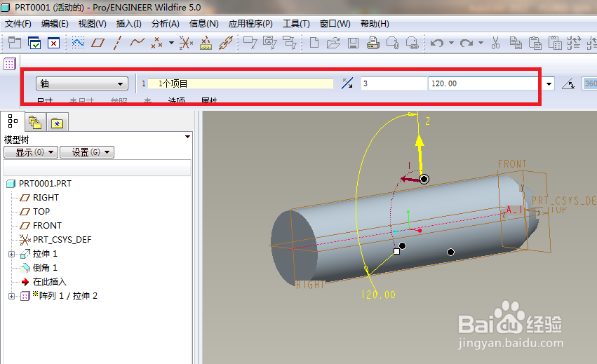Open the 视图(V) menu
597x364 pixels.
click(92, 24)
